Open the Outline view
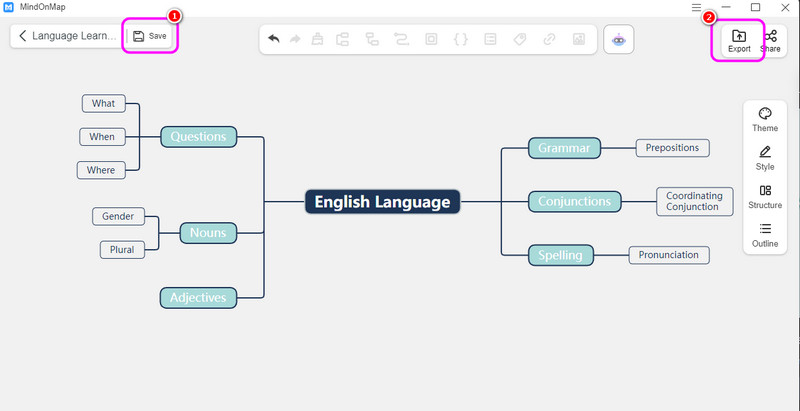Image resolution: width=800 pixels, height=411 pixels. (x=765, y=235)
